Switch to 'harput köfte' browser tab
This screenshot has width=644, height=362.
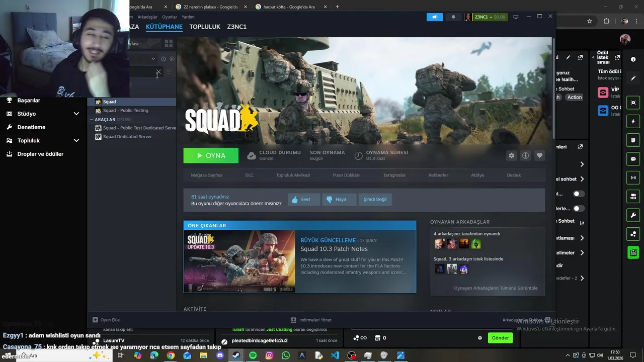[x=292, y=7]
